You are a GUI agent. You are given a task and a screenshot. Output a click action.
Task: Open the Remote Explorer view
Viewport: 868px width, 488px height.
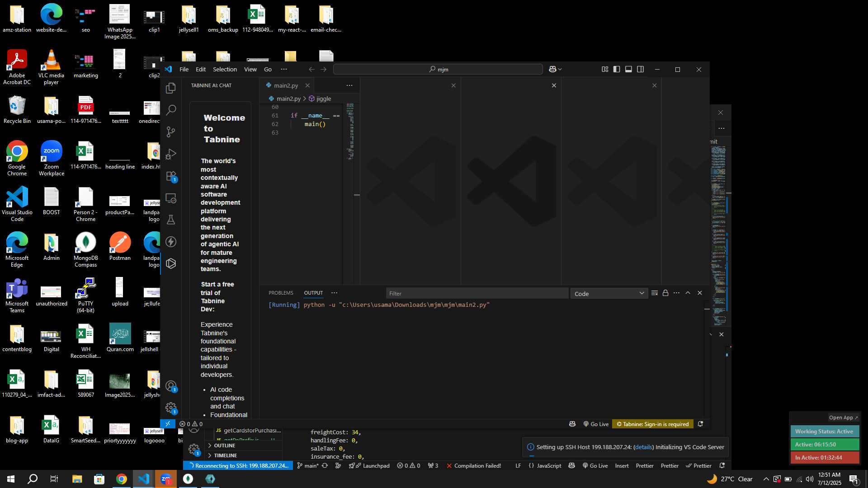click(x=171, y=198)
